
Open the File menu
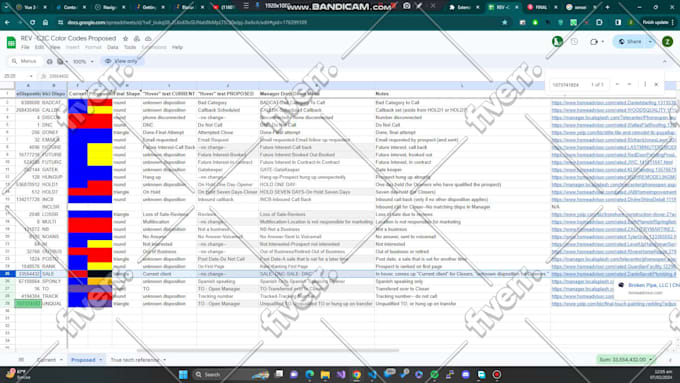coord(25,47)
